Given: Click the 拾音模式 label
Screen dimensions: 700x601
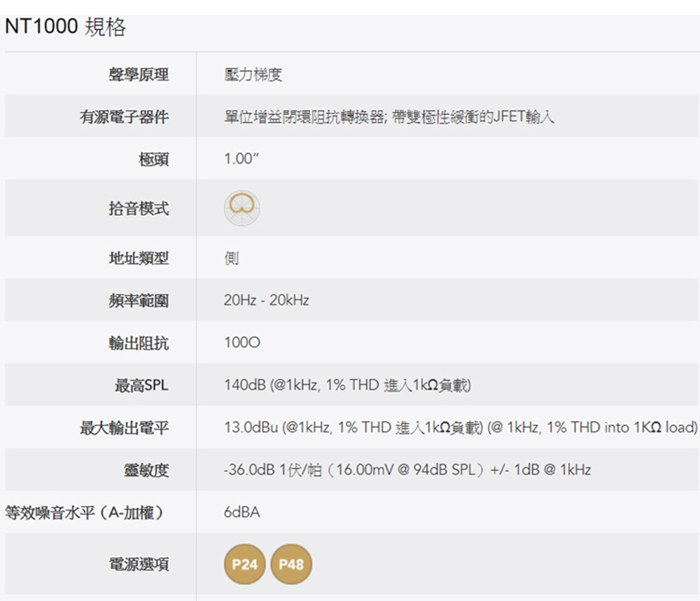Looking at the screenshot, I should coord(139,208).
